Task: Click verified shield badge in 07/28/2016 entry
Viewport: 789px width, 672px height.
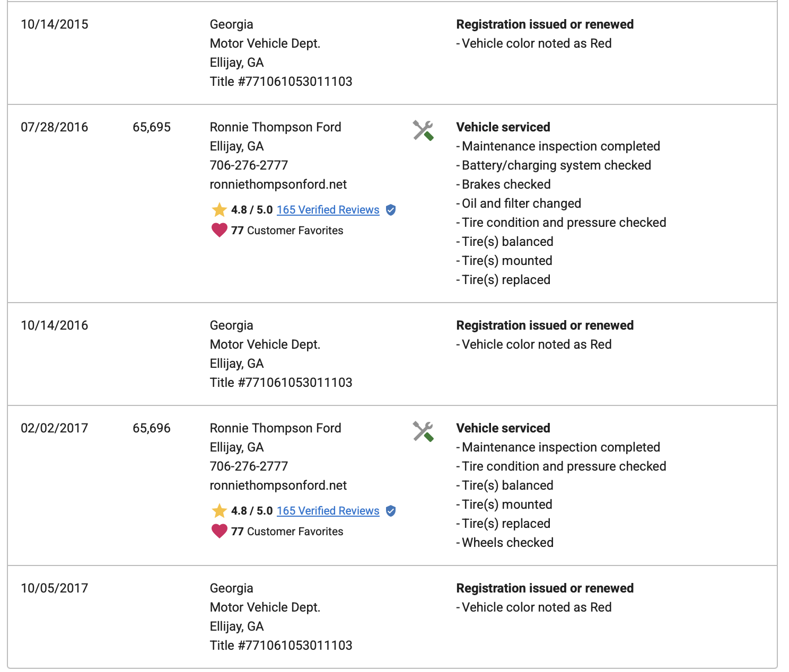Action: click(391, 210)
